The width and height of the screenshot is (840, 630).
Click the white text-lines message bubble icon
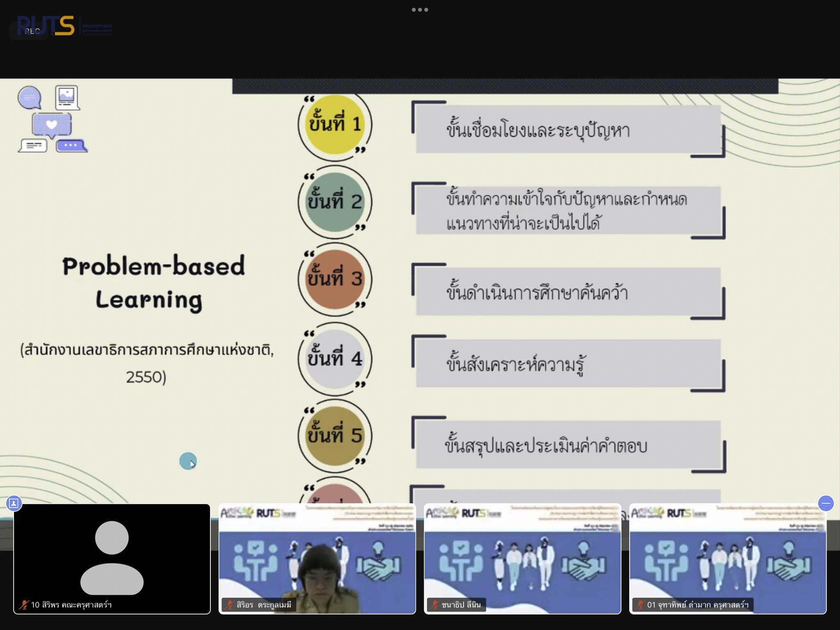(x=33, y=146)
